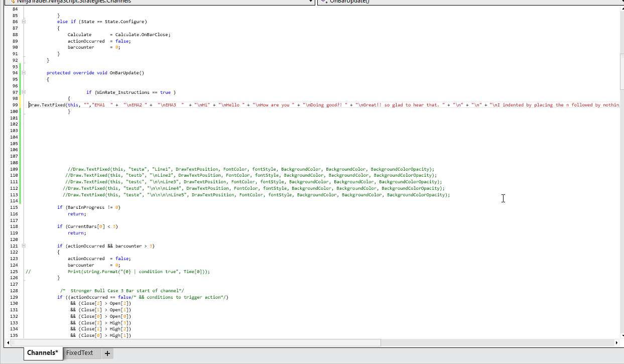Image resolution: width=624 pixels, height=364 pixels.
Task: Click 'else if (State == State.Configure)' on line 86
Action: (102, 22)
